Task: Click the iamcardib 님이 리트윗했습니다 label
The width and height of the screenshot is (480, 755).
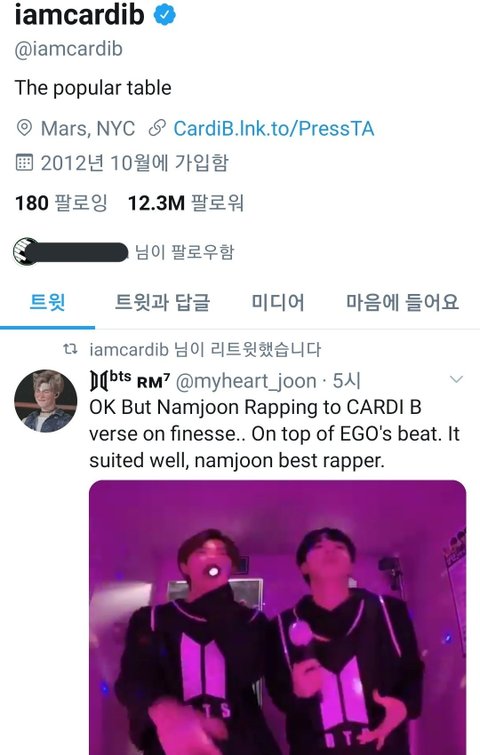Action: (205, 349)
